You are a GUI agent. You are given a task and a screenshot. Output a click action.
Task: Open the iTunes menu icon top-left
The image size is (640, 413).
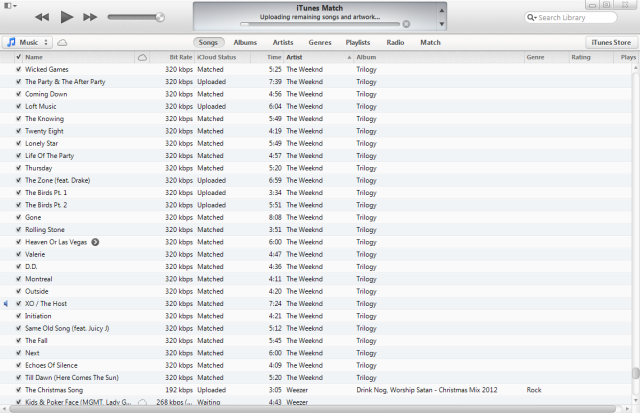pyautogui.click(x=10, y=6)
